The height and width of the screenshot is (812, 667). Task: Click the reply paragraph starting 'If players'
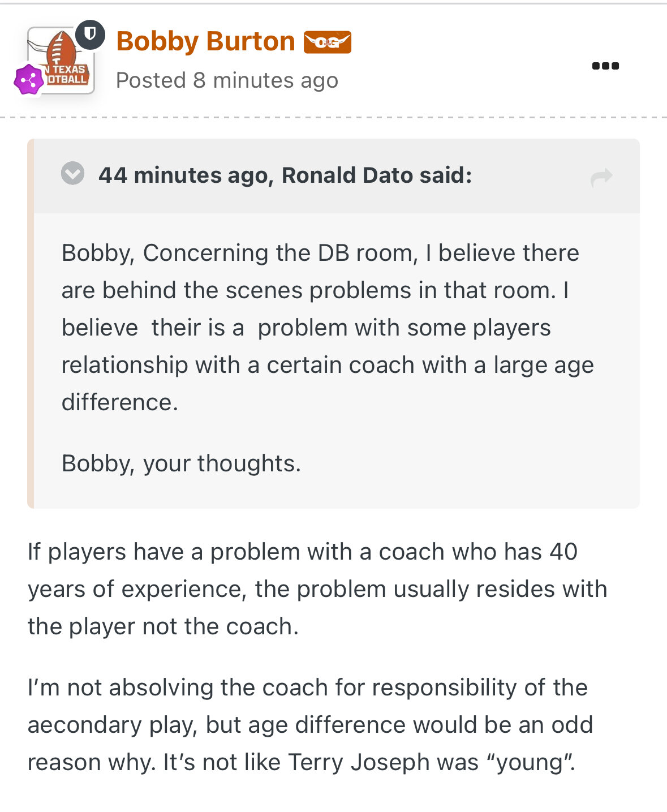point(317,589)
